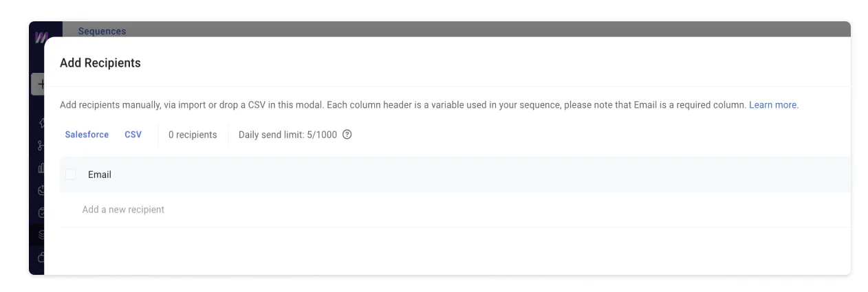Click the plus button in the sidebar
The image size is (868, 292).
[x=39, y=85]
